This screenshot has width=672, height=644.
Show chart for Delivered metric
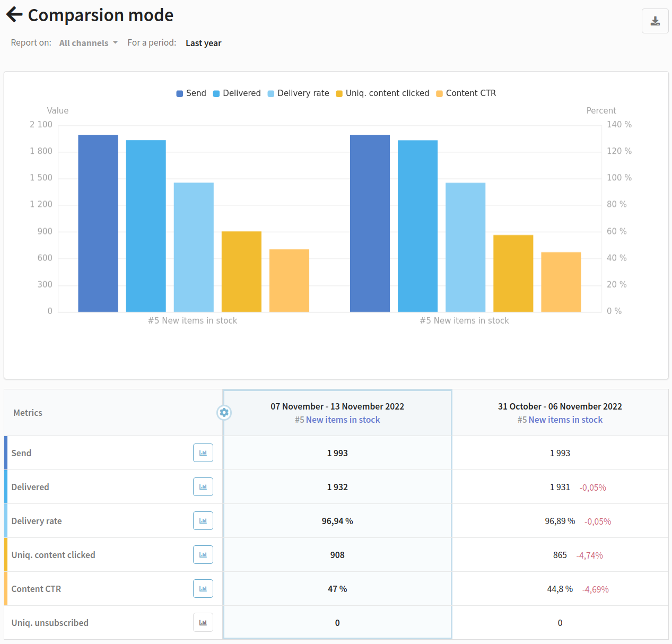[203, 487]
